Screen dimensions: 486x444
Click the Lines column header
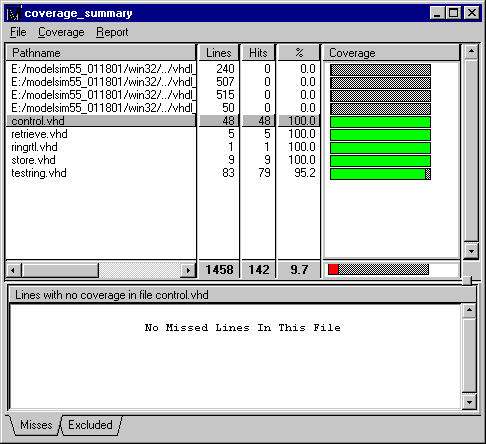(219, 53)
